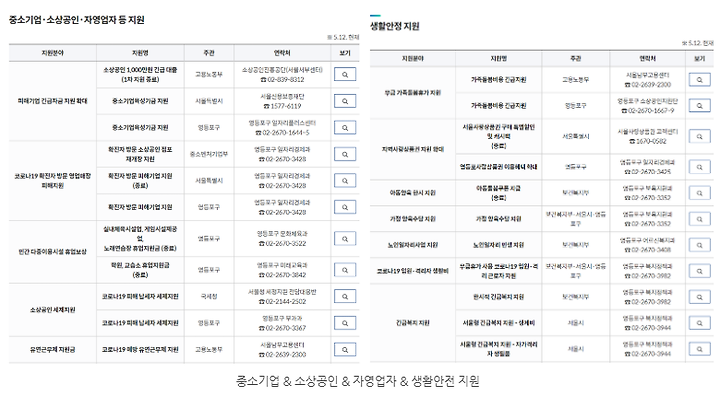Click phone number 02-839-8312
Image resolution: width=720 pixels, height=396 pixels.
pos(282,79)
